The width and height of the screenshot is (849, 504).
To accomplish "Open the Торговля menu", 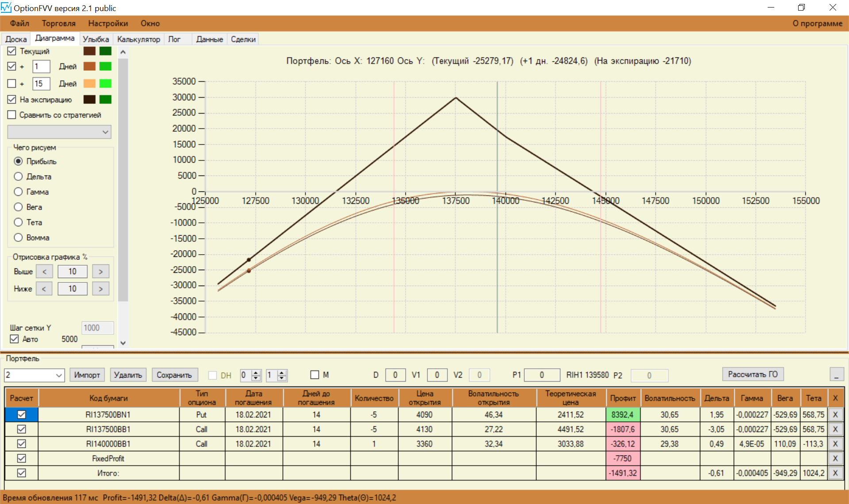I will click(58, 23).
